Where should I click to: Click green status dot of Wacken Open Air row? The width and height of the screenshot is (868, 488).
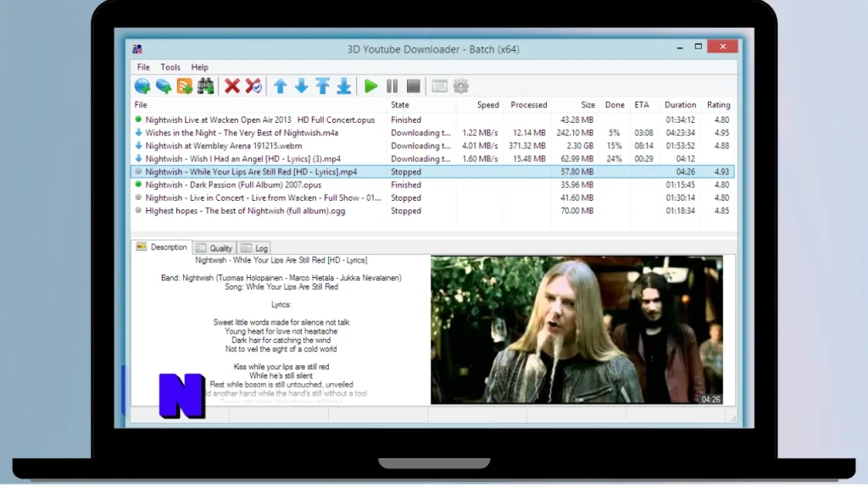click(x=138, y=119)
